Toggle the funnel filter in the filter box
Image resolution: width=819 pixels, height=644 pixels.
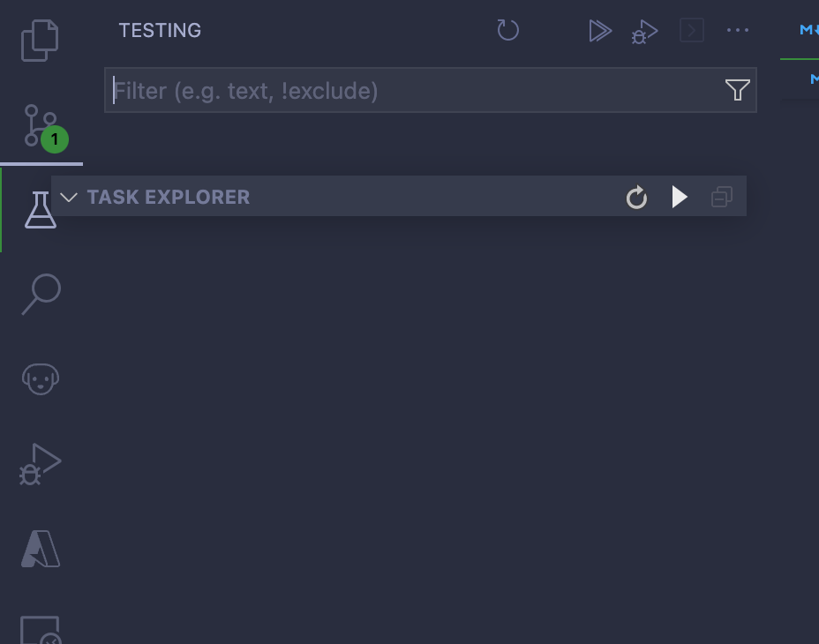(x=737, y=89)
